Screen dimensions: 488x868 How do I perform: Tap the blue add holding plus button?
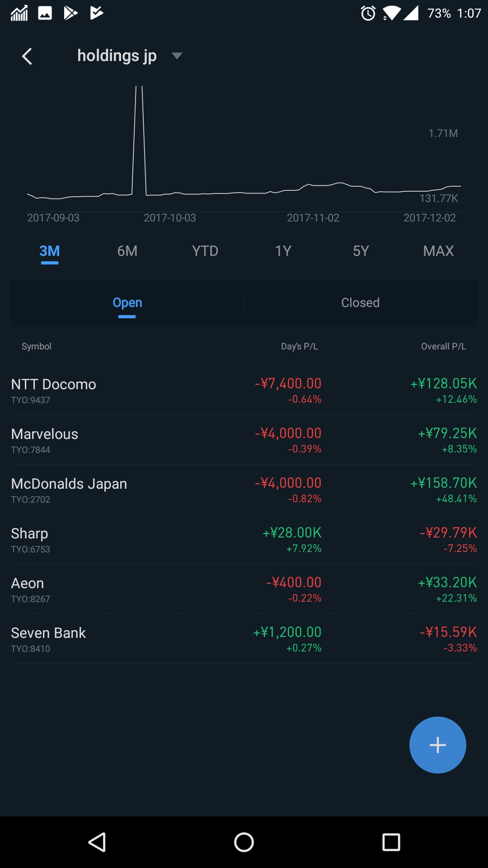click(437, 745)
